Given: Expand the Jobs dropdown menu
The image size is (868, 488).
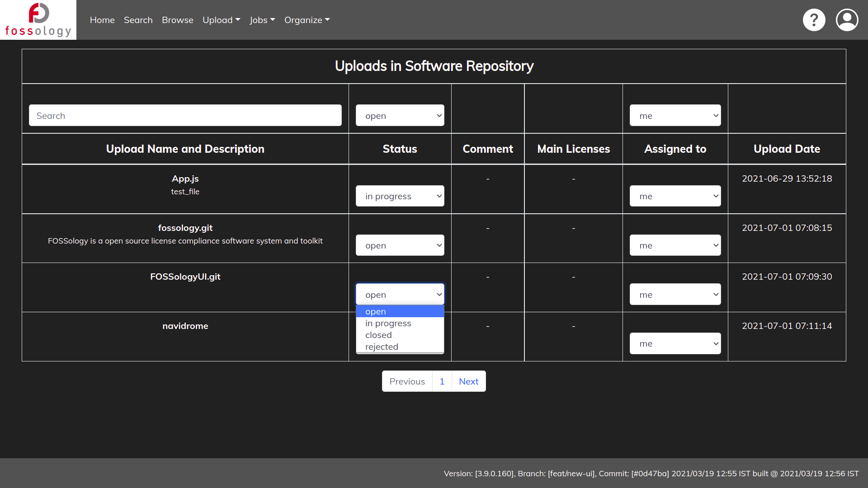Looking at the screenshot, I should click(262, 20).
